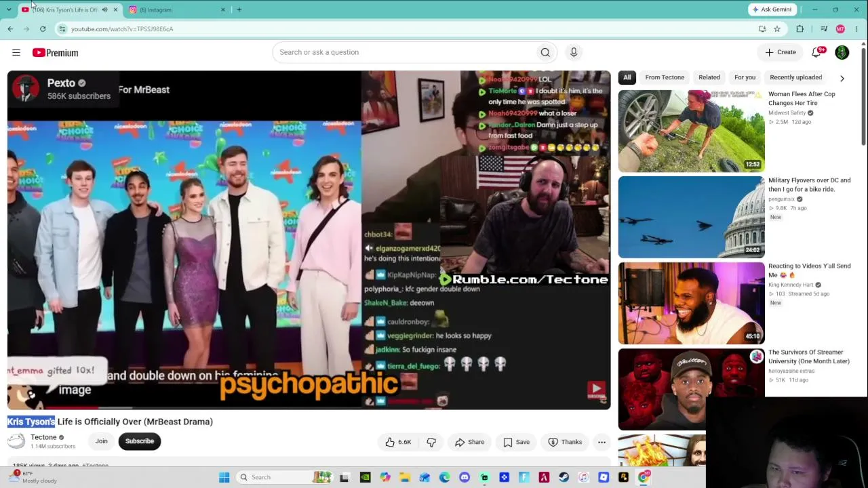Send Thanks to the creator
This screenshot has height=488, width=868.
564,442
